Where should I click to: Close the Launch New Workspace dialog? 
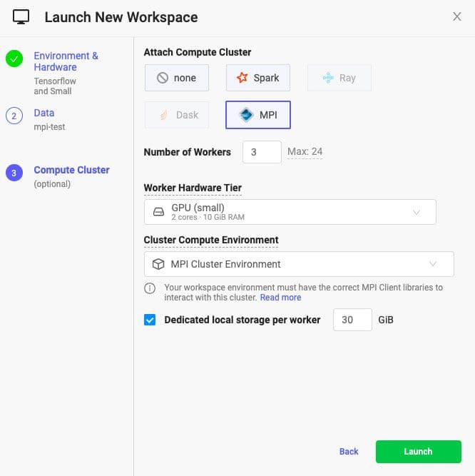tap(456, 16)
